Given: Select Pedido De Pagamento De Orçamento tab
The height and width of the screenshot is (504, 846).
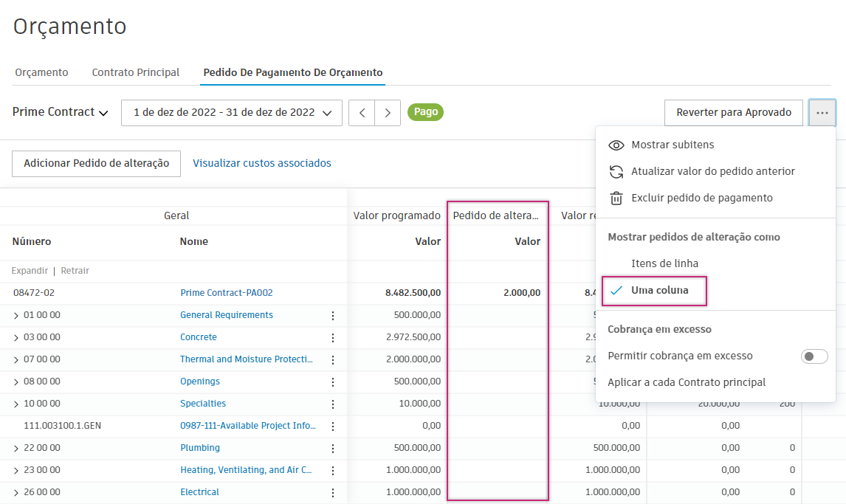Looking at the screenshot, I should [x=293, y=73].
